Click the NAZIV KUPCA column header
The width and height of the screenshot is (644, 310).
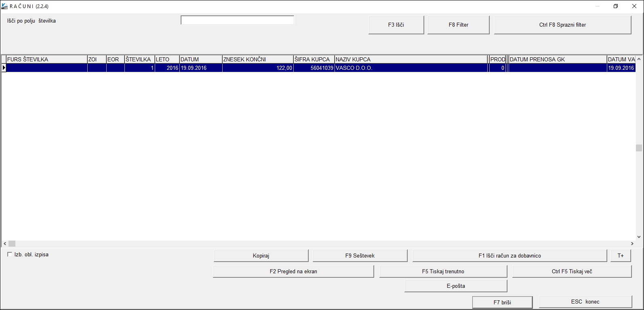click(x=411, y=59)
